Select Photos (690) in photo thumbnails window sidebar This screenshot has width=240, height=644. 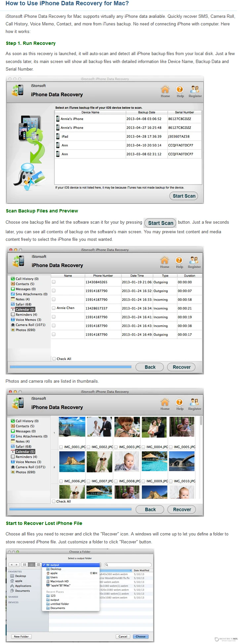pyautogui.click(x=23, y=472)
